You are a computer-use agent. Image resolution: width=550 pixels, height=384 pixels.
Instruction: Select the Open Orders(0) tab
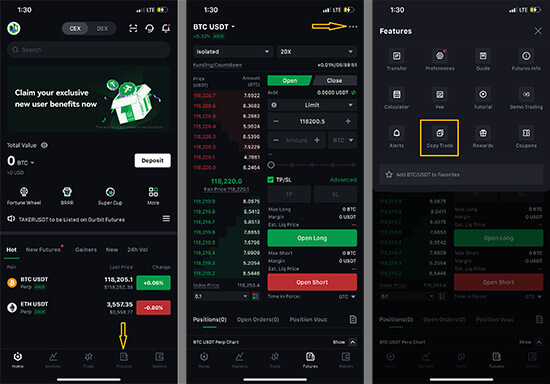tap(258, 319)
